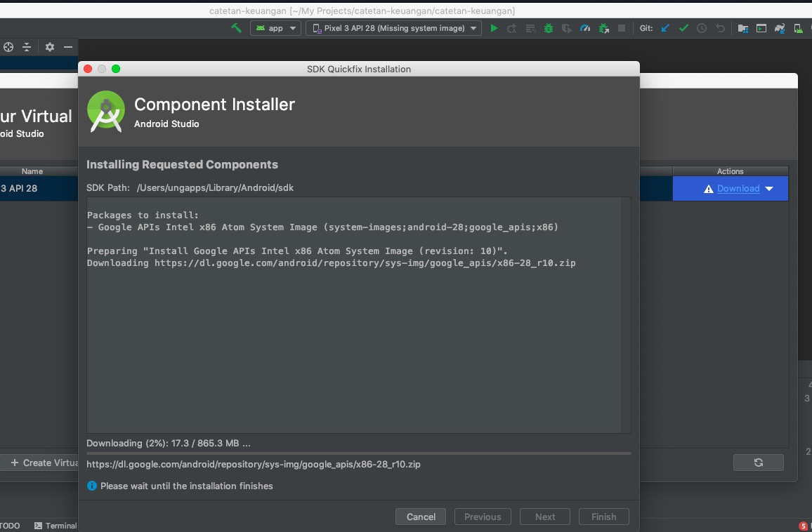Open Git history clock icon
The width and height of the screenshot is (812, 532).
coord(702,28)
